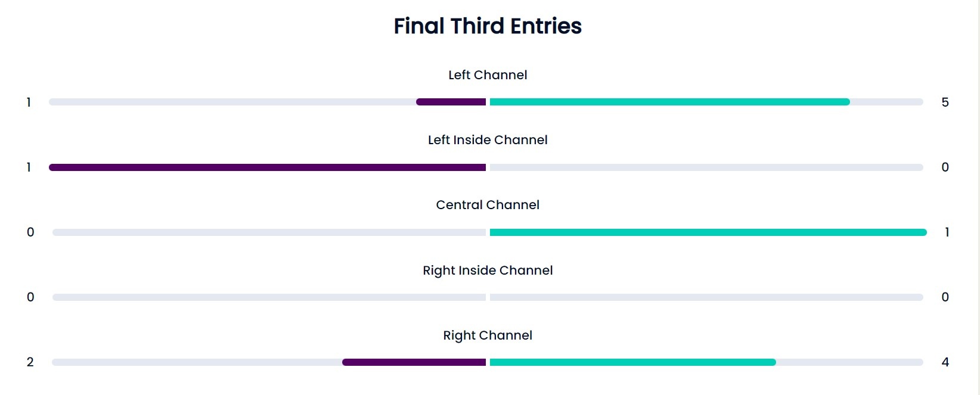
Task: Click the empty grey track opposite Central teal bar
Action: (x=269, y=232)
